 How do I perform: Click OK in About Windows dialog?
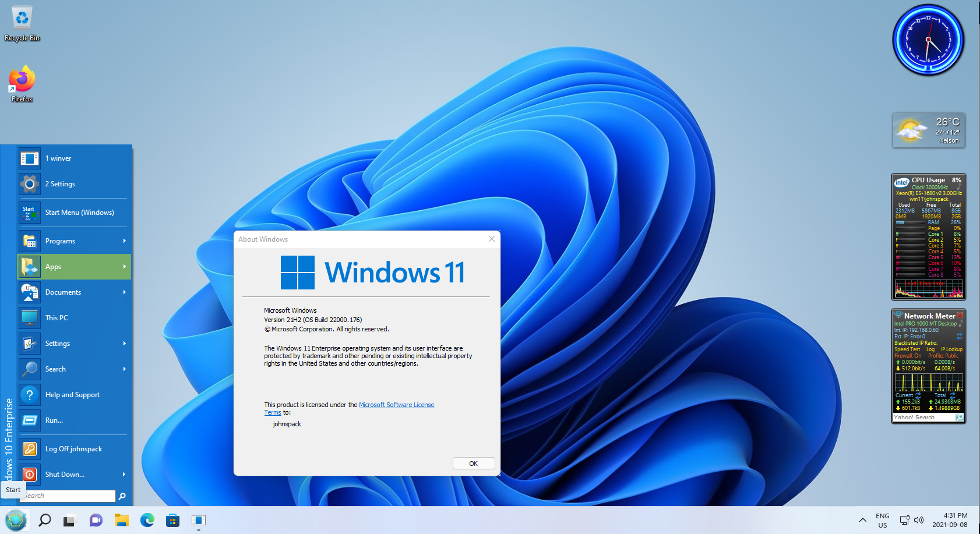pyautogui.click(x=474, y=464)
